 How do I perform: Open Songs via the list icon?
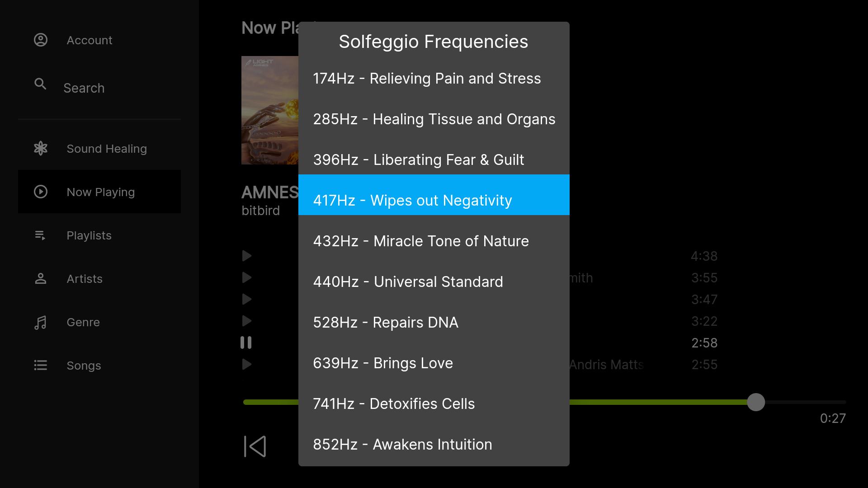tap(40, 366)
